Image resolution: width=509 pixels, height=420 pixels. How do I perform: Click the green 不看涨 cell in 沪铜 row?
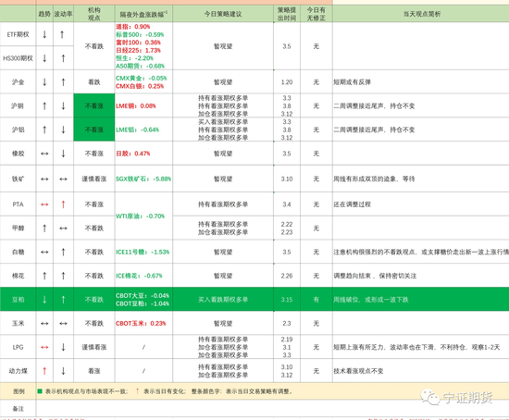coord(94,105)
